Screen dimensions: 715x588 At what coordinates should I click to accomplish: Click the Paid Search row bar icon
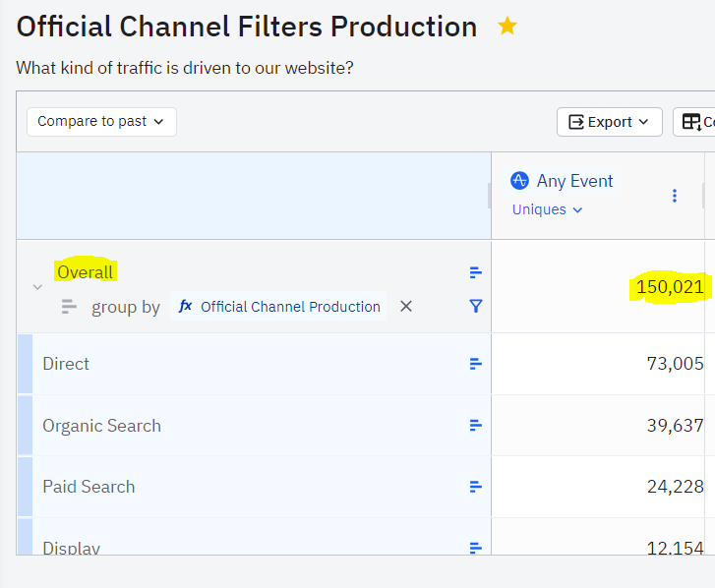point(476,487)
